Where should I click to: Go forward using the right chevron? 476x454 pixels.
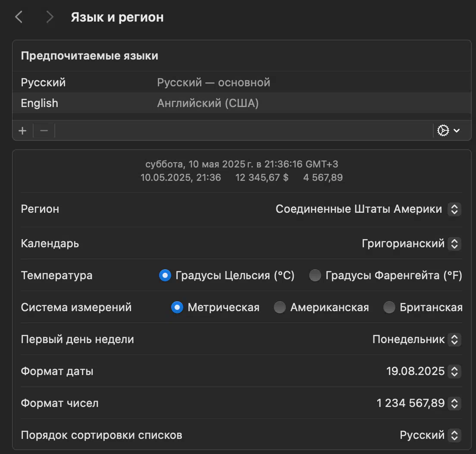point(50,17)
